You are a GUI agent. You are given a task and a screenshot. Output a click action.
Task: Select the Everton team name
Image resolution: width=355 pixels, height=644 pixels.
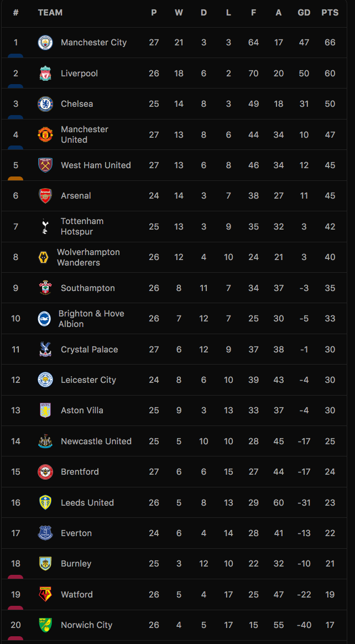tap(76, 533)
